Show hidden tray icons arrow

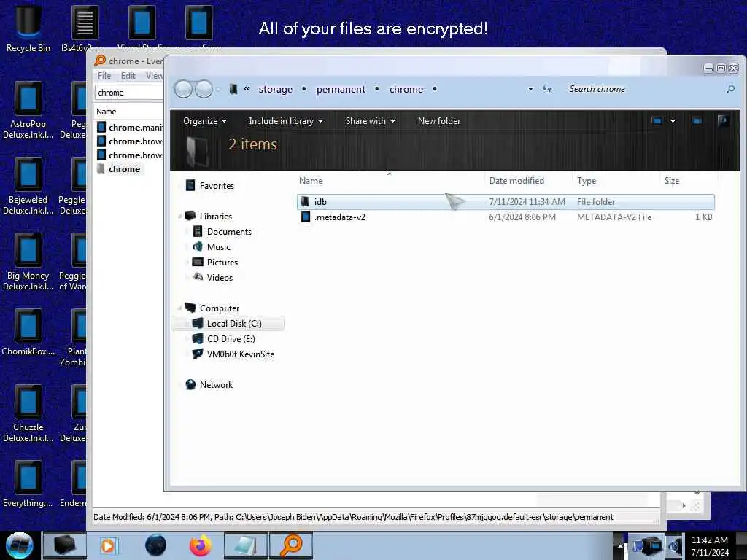620,545
